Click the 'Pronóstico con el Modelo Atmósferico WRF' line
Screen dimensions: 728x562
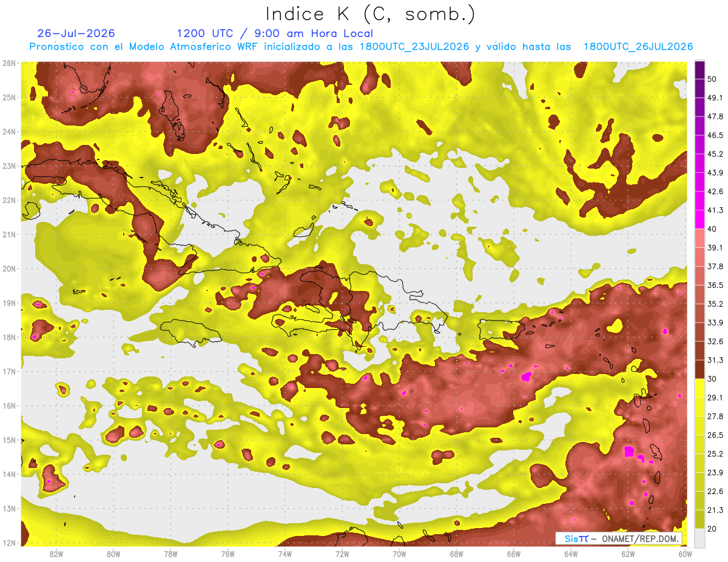click(x=361, y=47)
